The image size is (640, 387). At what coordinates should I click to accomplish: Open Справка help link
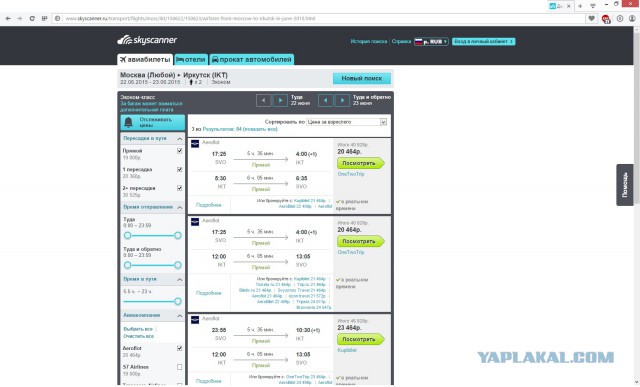[x=401, y=42]
